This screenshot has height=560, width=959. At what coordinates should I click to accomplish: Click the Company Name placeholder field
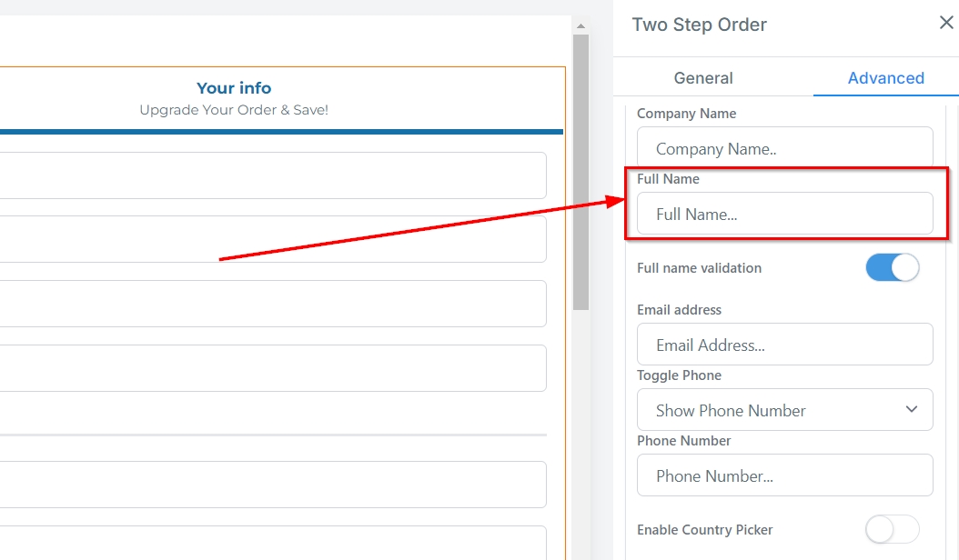[784, 149]
